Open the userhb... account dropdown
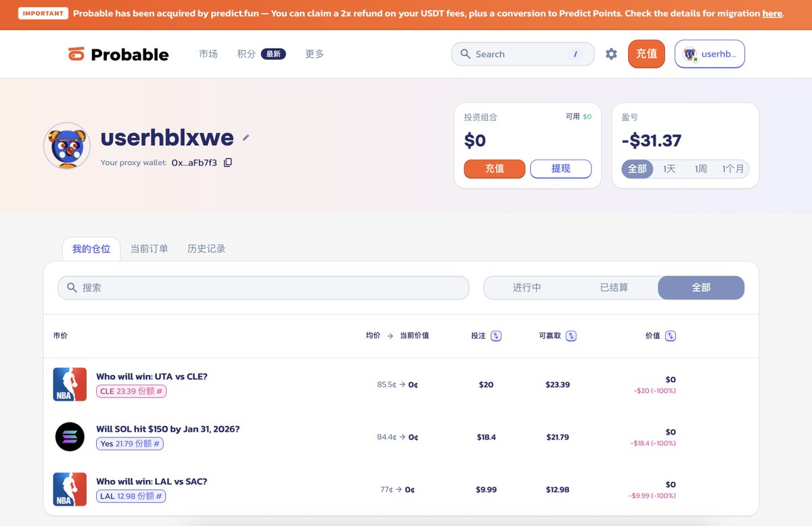The image size is (812, 526). [x=710, y=54]
